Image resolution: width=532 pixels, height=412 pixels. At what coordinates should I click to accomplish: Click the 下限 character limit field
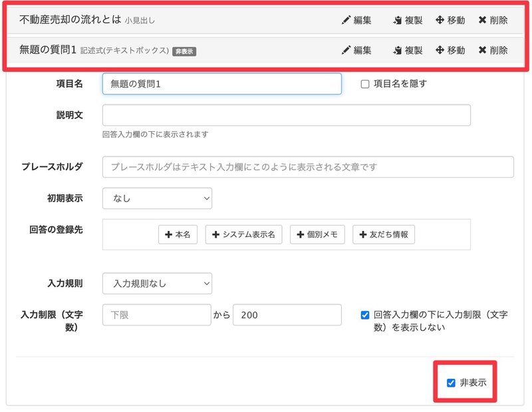point(157,315)
